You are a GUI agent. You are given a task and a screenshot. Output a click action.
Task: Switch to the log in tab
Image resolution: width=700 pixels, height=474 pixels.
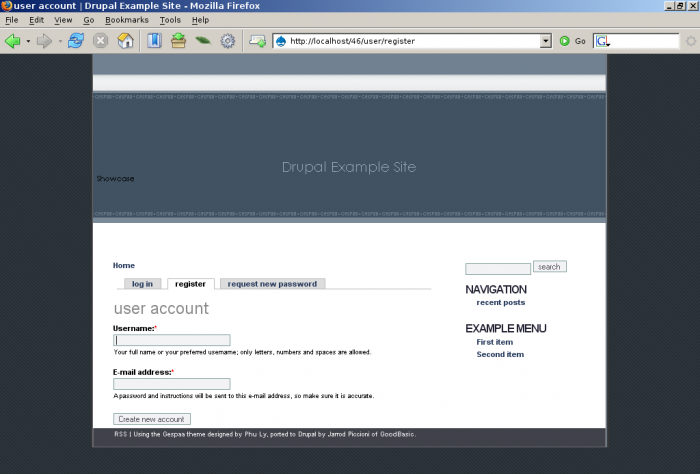point(142,284)
